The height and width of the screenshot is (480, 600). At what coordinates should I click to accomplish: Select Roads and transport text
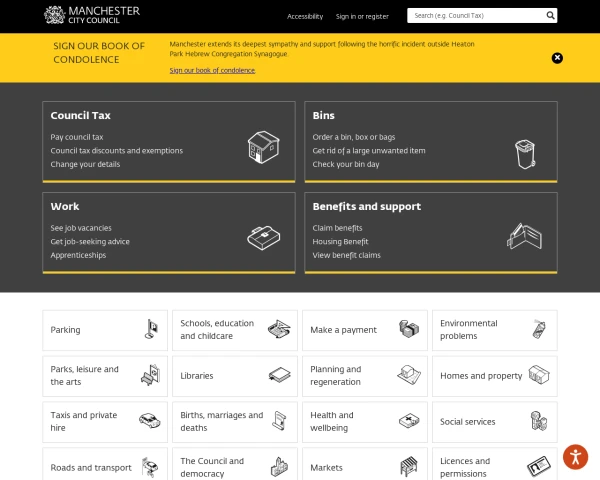tap(91, 468)
